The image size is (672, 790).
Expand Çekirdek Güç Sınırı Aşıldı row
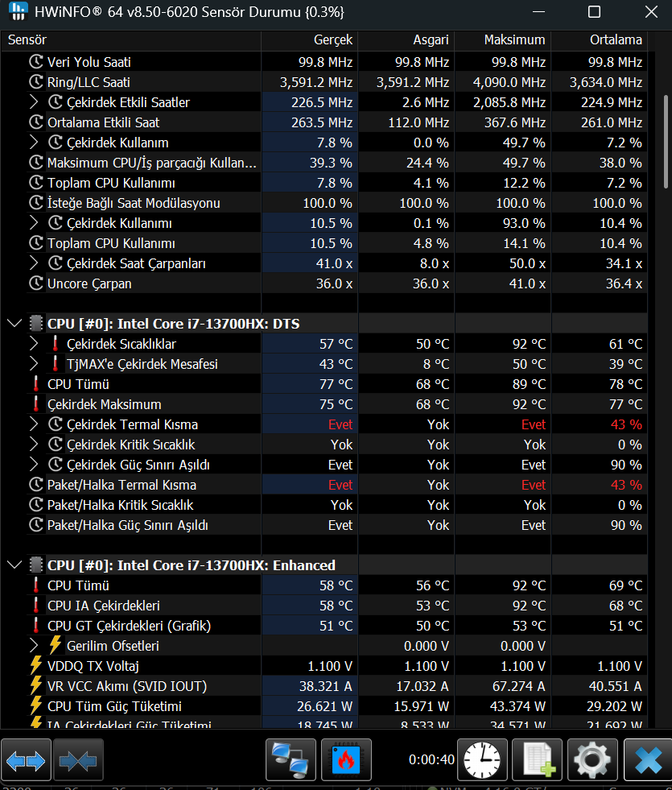pos(34,465)
